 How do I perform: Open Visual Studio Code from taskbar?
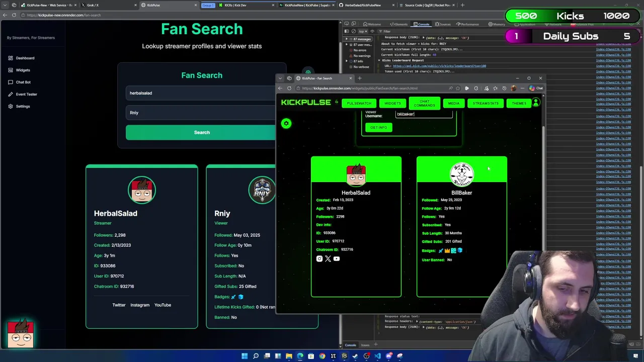tap(377, 356)
